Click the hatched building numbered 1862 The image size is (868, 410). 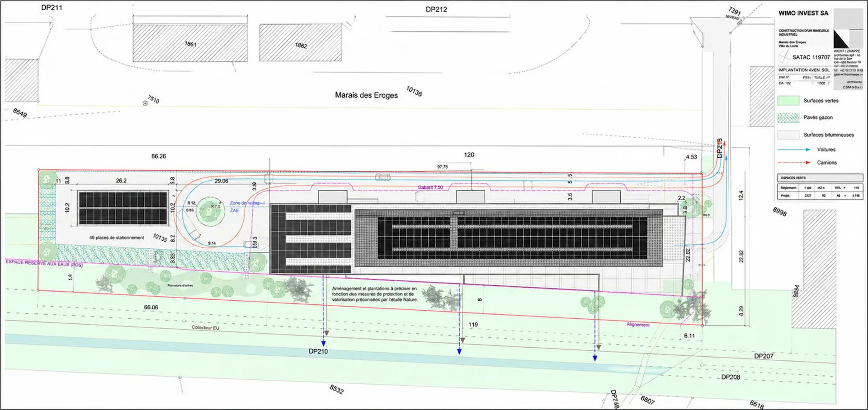(x=301, y=42)
